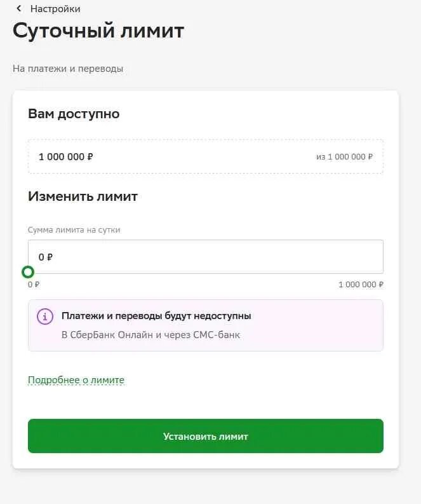The height and width of the screenshot is (504, 421).
Task: Select the available amount 1 000 000 ₽
Action: coord(66,157)
